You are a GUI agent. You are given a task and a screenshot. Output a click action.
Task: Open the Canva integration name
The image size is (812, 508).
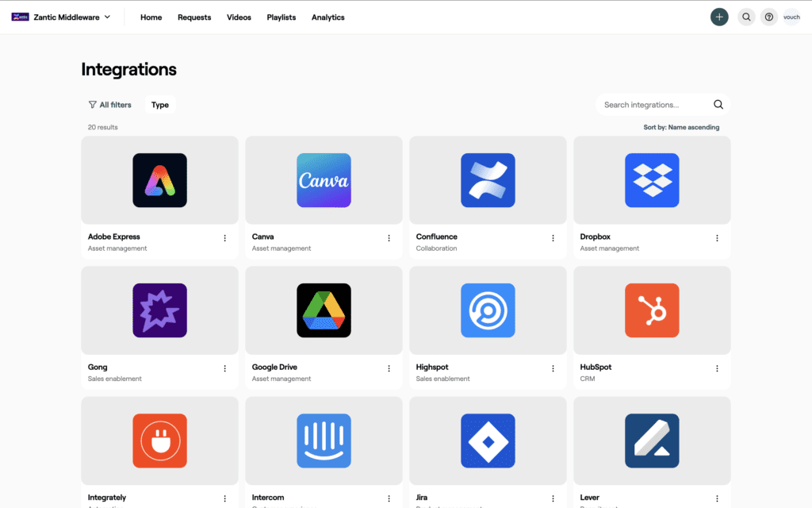(262, 237)
